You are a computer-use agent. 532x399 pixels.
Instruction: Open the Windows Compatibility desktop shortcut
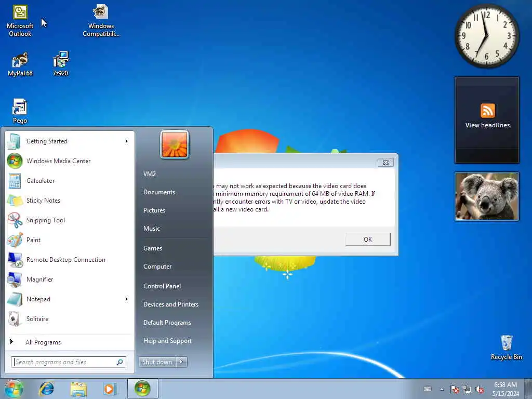tap(101, 20)
